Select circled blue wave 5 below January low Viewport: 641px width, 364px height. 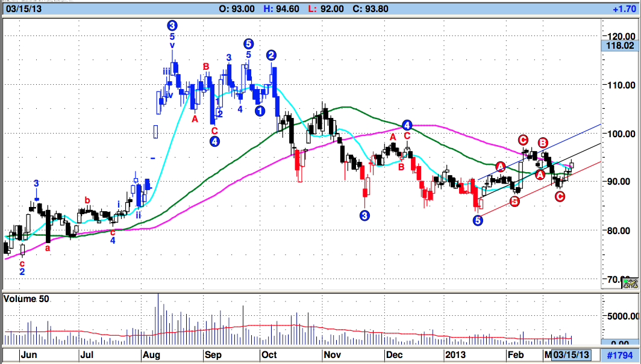click(478, 221)
